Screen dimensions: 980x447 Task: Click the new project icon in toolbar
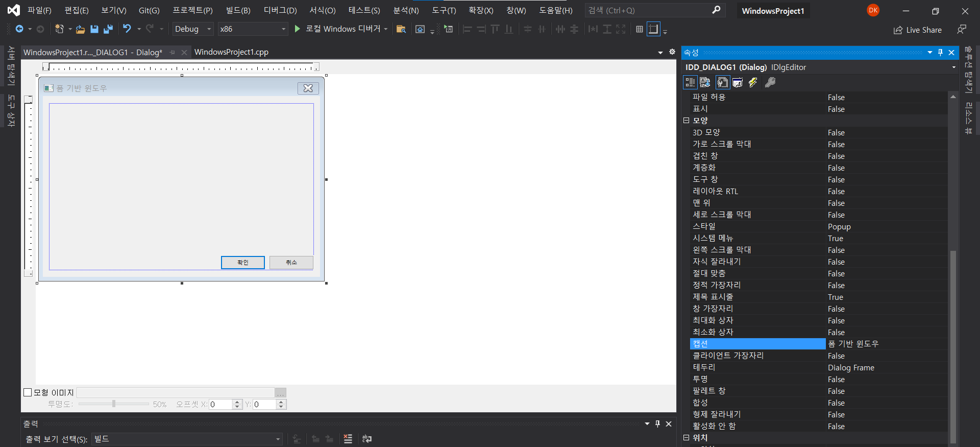[x=59, y=29]
